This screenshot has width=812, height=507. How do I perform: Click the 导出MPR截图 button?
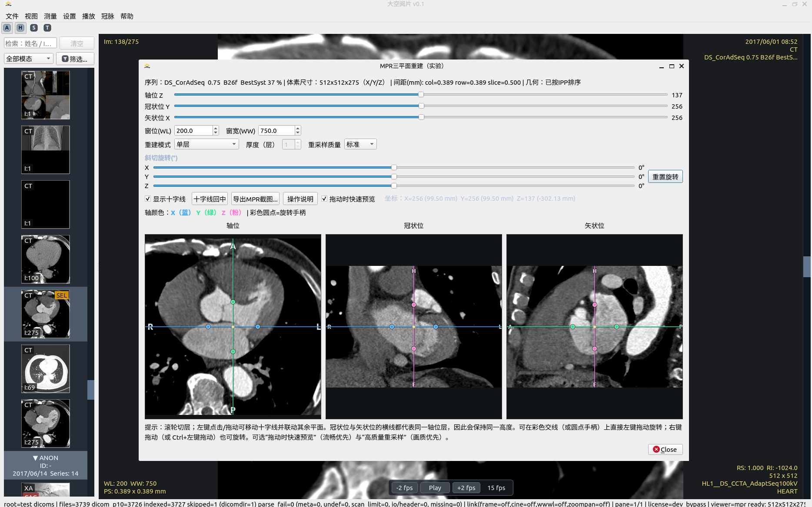(255, 199)
